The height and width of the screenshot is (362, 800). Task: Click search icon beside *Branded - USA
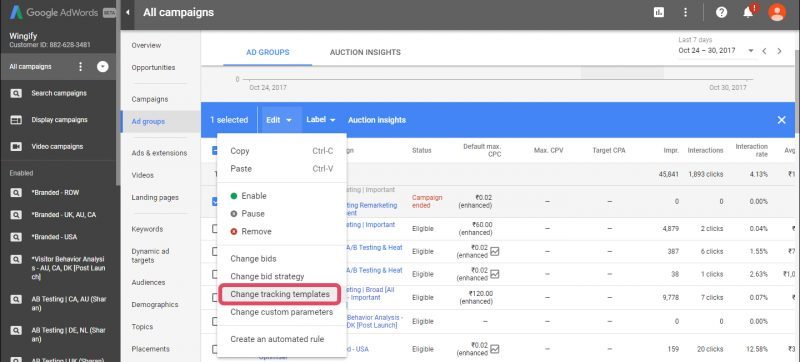[x=16, y=237]
